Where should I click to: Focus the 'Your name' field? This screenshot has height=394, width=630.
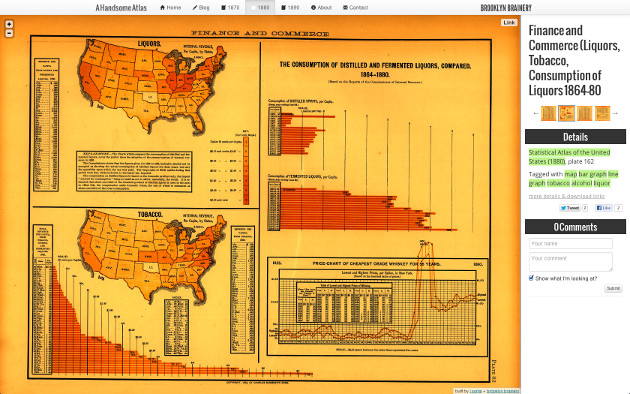click(x=571, y=243)
